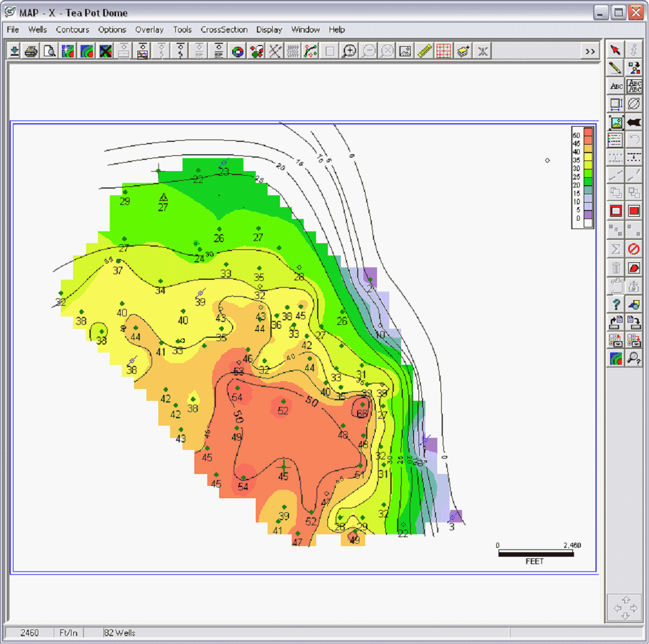Click the red prohibited circle icon
649x644 pixels.
[634, 248]
